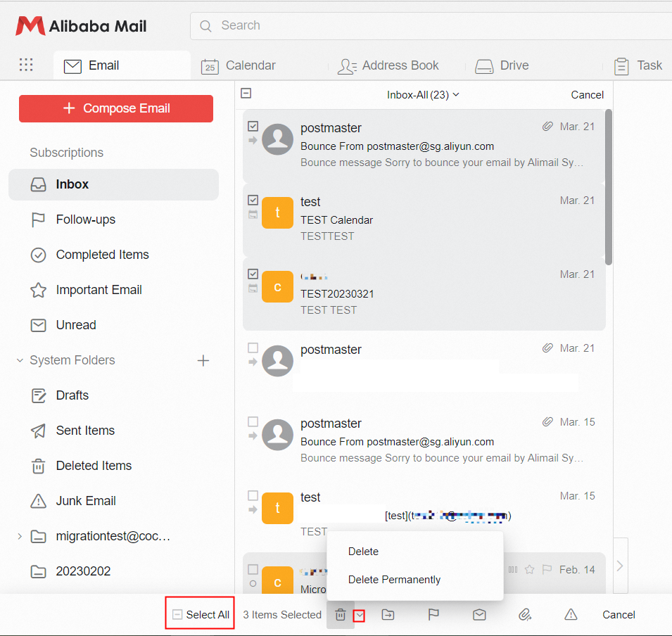Uncheck the first postmaster email checkbox
The width and height of the screenshot is (672, 636).
(x=253, y=126)
